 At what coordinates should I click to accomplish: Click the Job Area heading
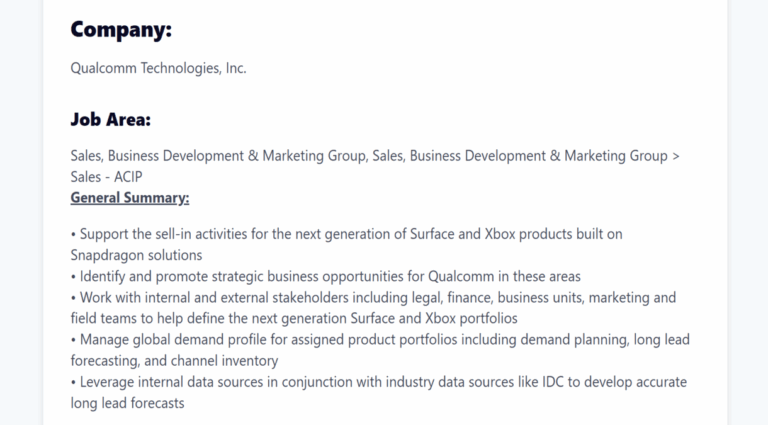tap(111, 119)
